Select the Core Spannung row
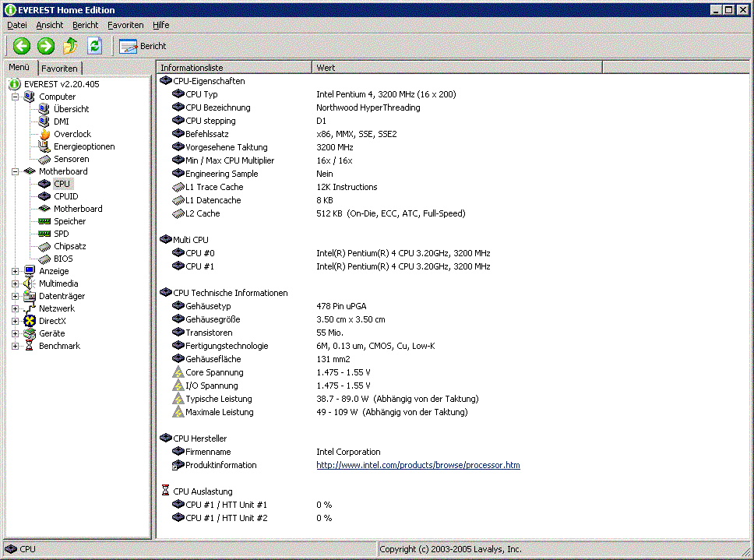Viewport: 754px width, 560px height. coord(271,372)
